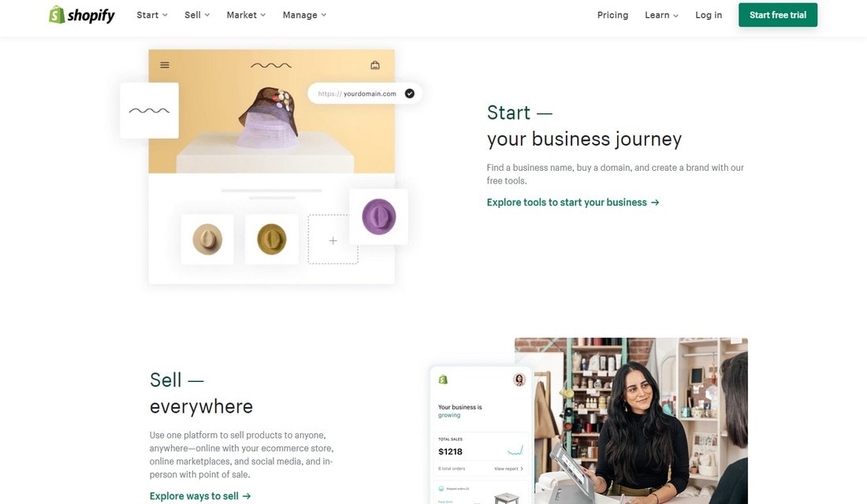
Task: Open hamburger menu in store mockup
Action: pyautogui.click(x=165, y=65)
